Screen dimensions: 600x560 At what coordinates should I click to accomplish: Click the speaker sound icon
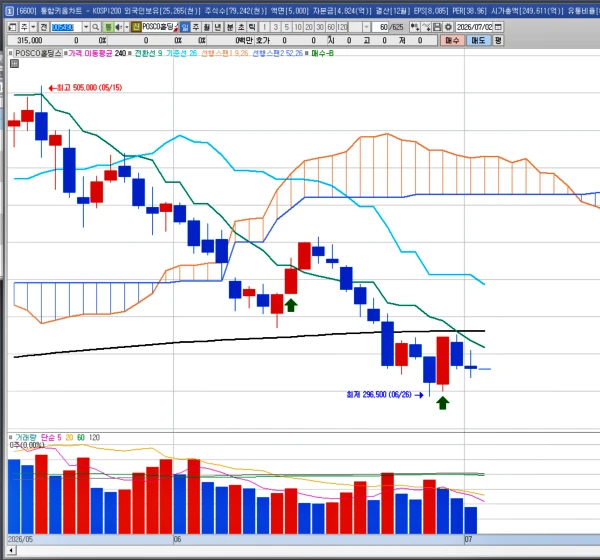click(x=119, y=27)
